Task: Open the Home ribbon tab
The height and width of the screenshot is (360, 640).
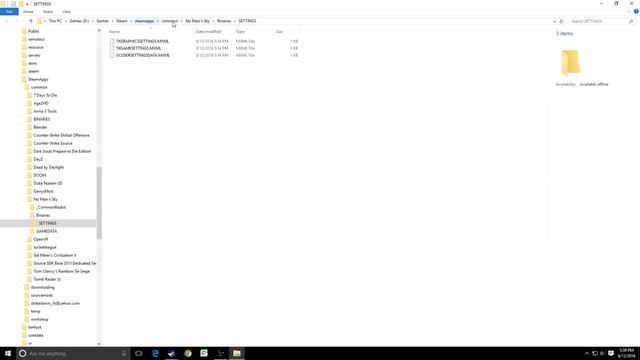Action: tap(28, 12)
